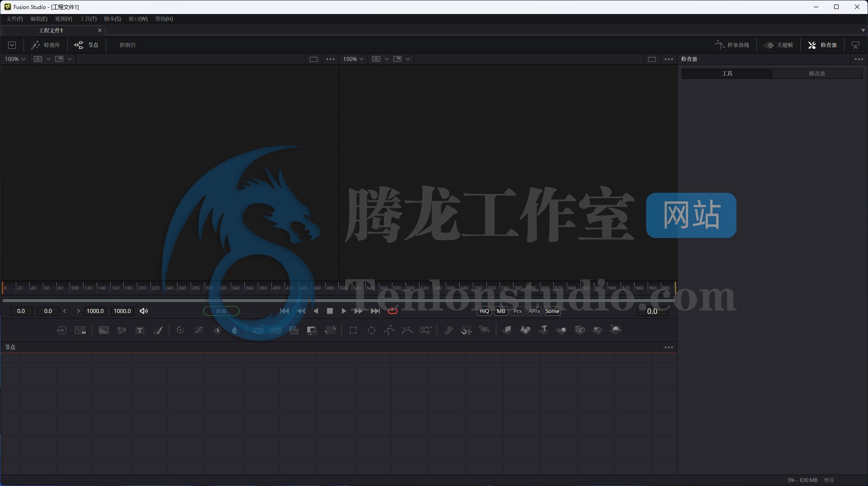
Task: Toggle loop playback mode
Action: click(x=392, y=311)
